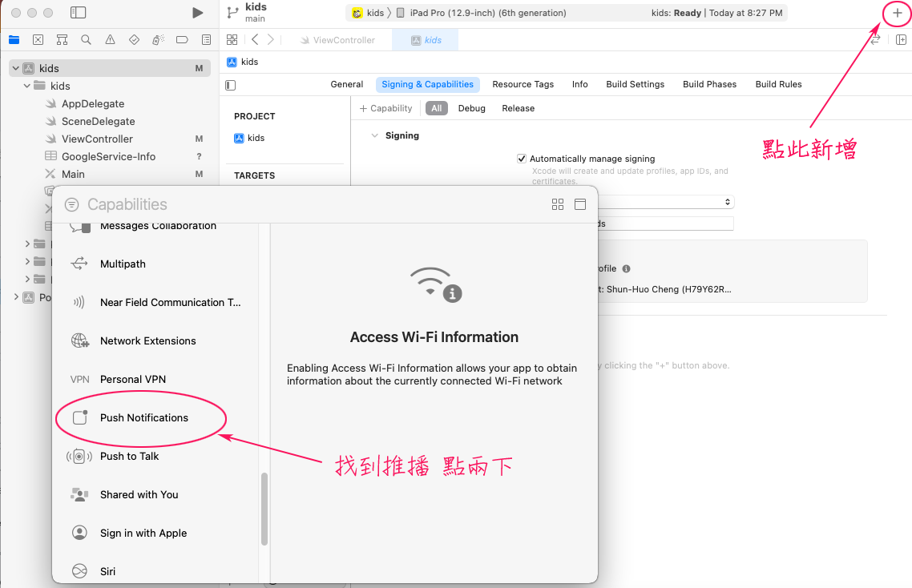Run the kids app with play button
Image resolution: width=912 pixels, height=588 pixels.
[198, 13]
